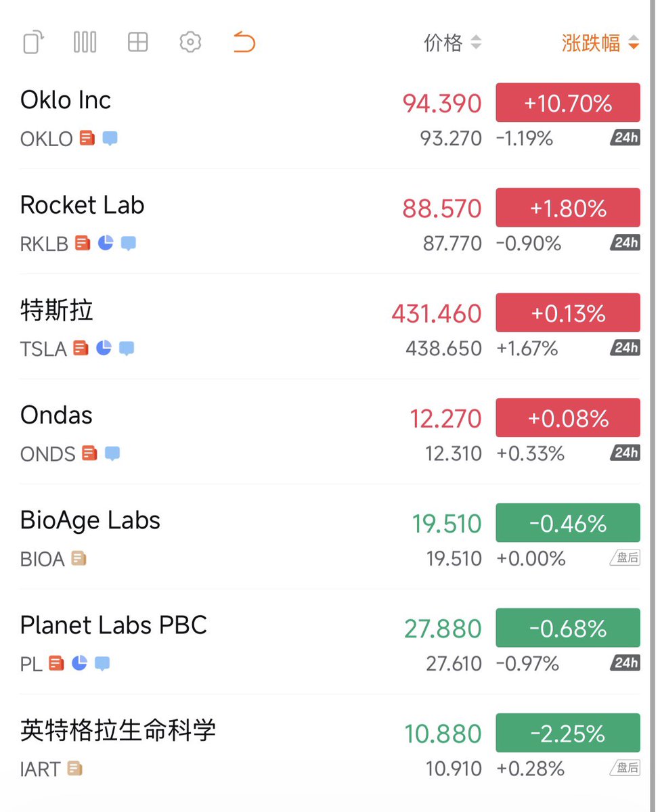
Task: Toggle the 24h badge on Planet Labs row
Action: tap(625, 663)
